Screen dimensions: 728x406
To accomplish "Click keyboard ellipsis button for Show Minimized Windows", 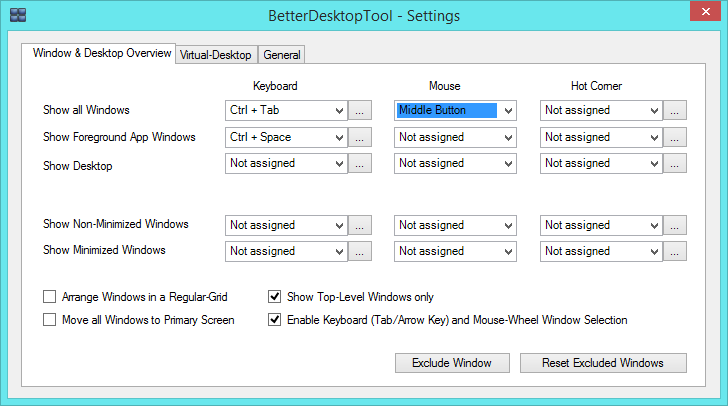I will click(360, 251).
